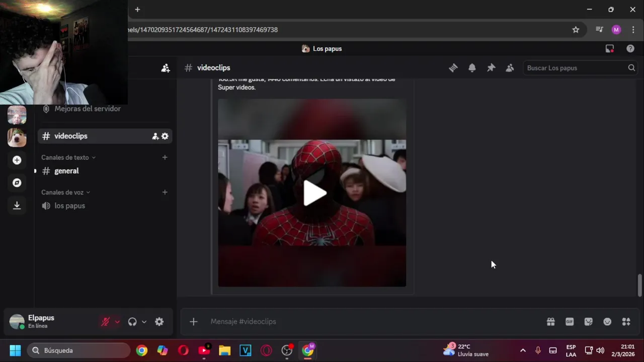Open the sticker picker
Viewport: 644px width, 362px height.
(x=588, y=322)
